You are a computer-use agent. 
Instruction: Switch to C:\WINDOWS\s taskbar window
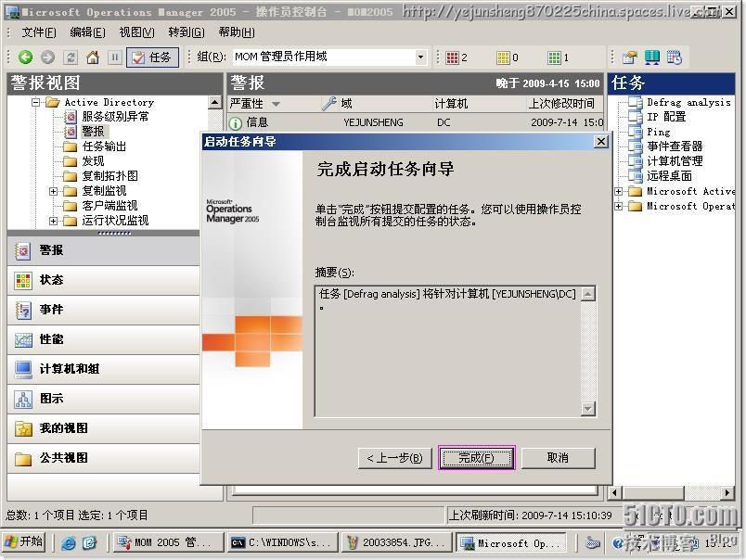point(283,542)
